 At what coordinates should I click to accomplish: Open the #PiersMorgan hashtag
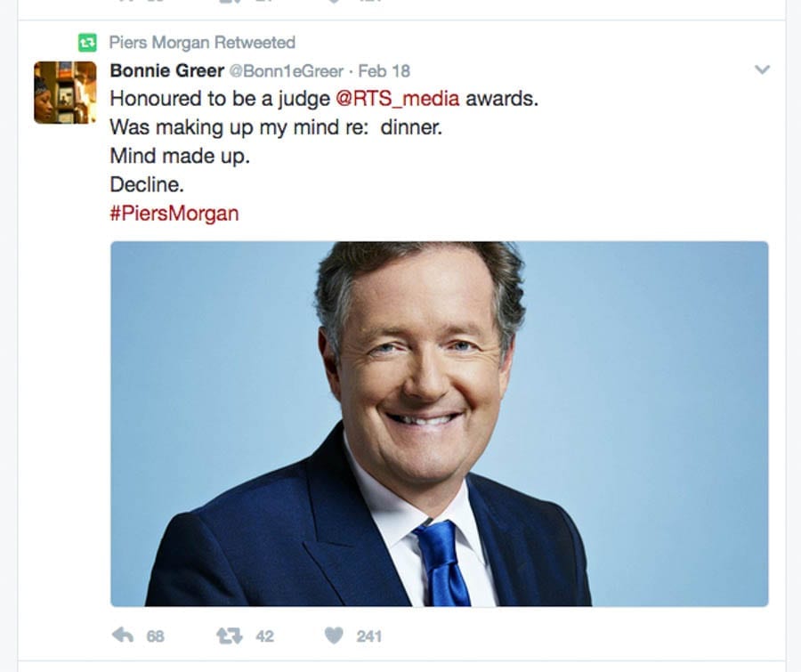click(174, 213)
